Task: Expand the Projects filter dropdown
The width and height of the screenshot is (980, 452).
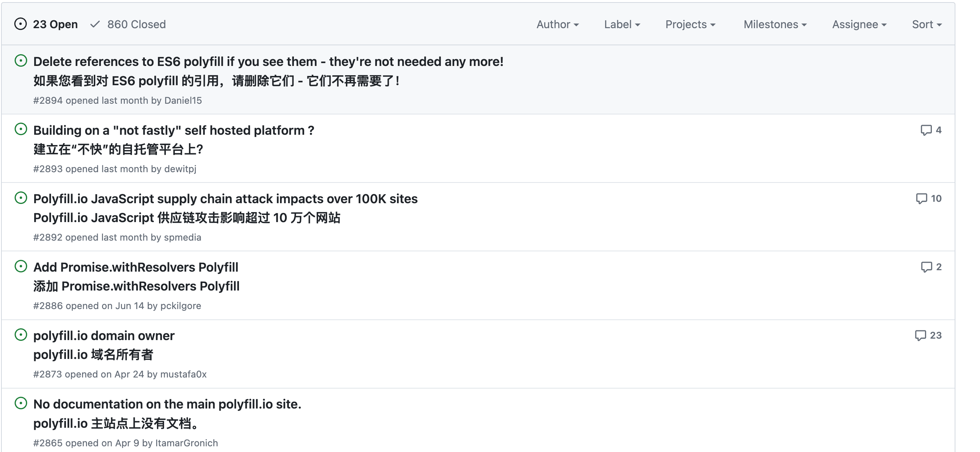Action: (x=690, y=24)
